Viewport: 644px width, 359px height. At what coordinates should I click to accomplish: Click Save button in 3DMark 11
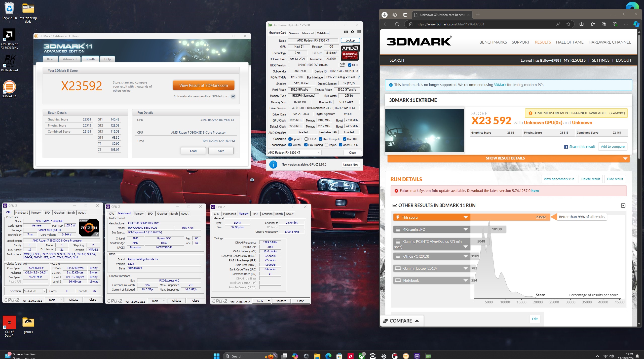point(221,151)
